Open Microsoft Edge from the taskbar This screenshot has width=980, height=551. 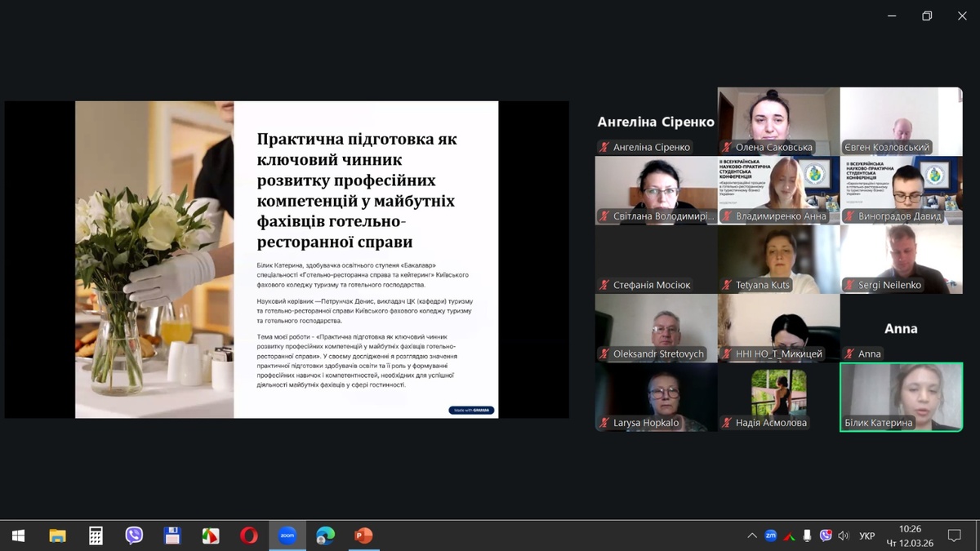coord(325,535)
